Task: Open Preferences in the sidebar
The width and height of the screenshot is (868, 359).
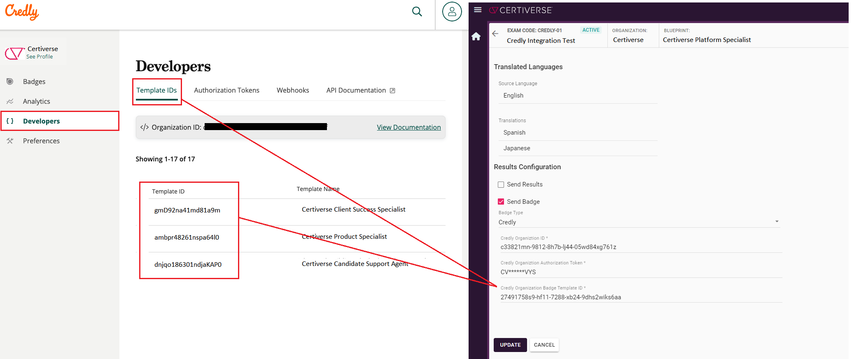Action: pyautogui.click(x=41, y=141)
